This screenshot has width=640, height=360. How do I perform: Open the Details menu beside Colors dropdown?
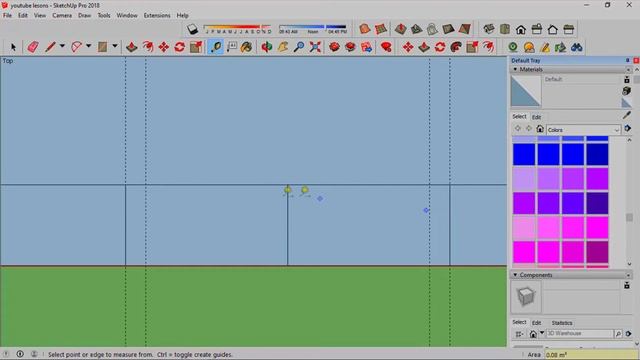pyautogui.click(x=628, y=129)
